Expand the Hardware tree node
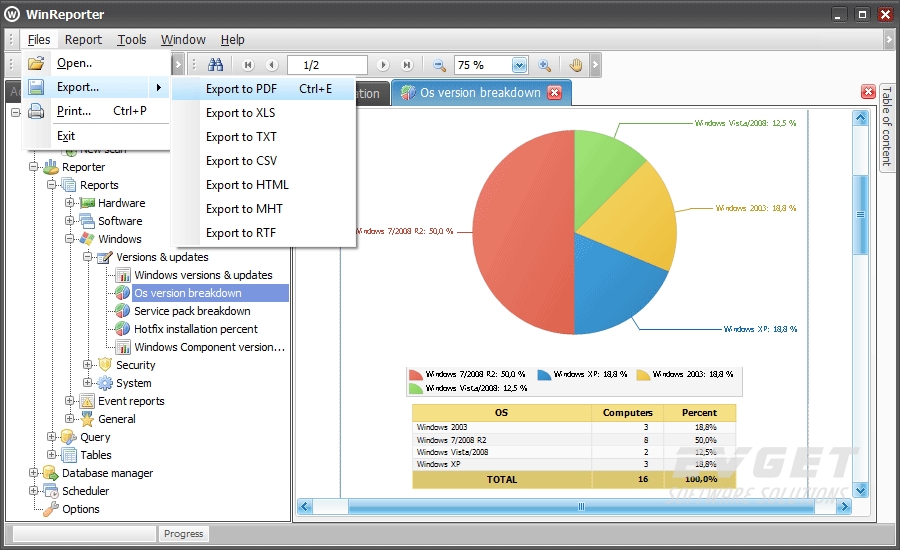This screenshot has width=900, height=550. point(69,202)
